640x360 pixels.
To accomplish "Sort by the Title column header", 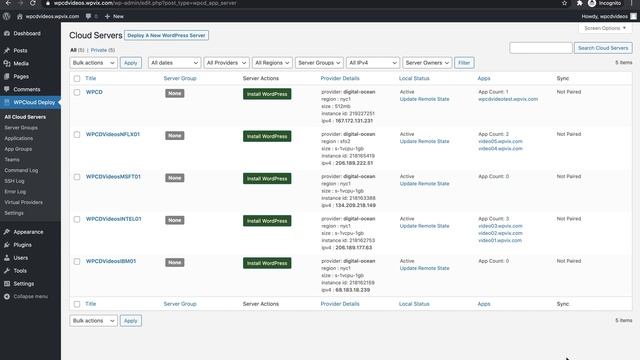I will (x=91, y=78).
